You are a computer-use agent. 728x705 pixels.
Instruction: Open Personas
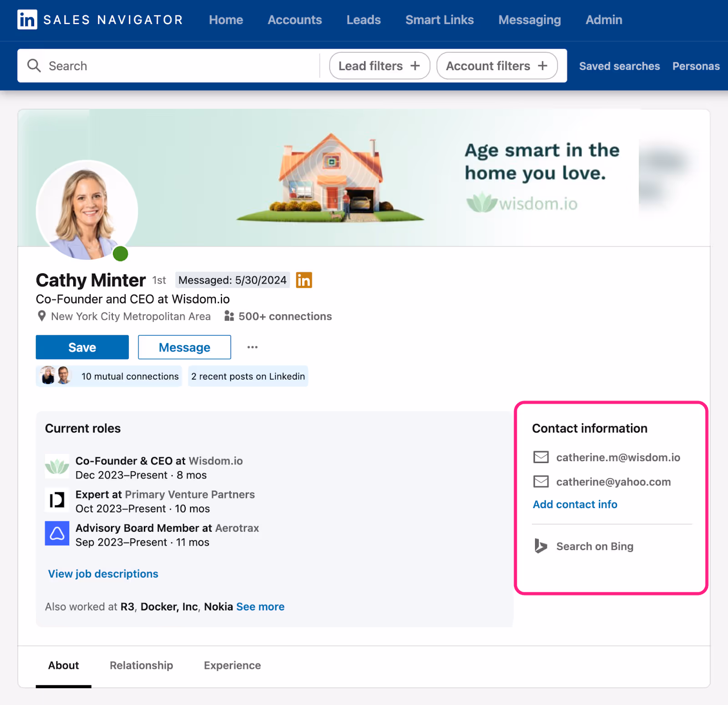point(696,66)
